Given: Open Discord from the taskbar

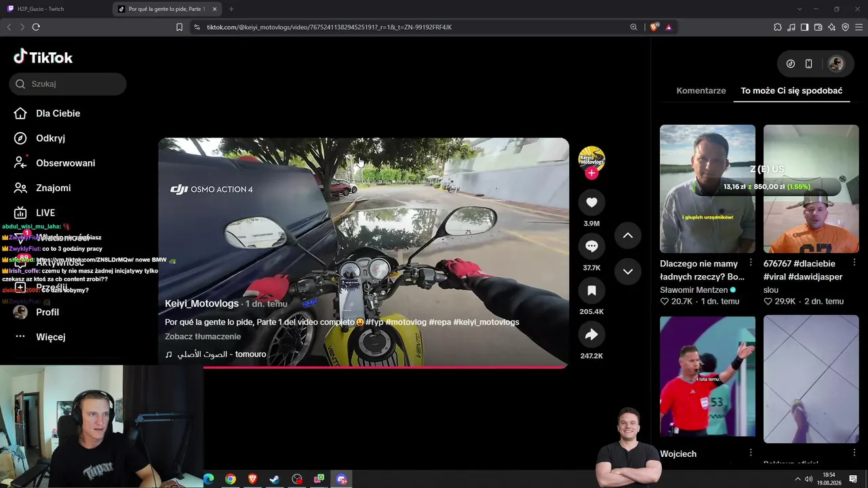Looking at the screenshot, I should coord(341,479).
